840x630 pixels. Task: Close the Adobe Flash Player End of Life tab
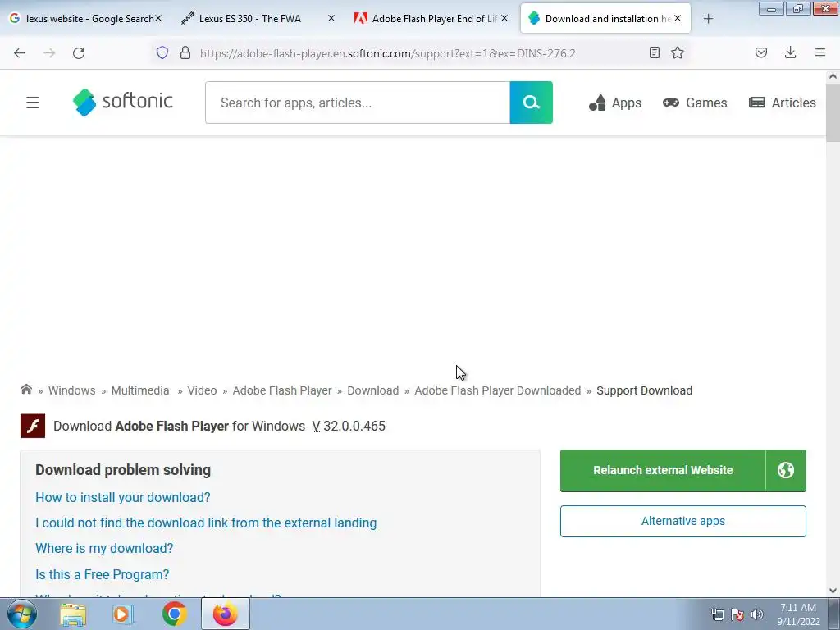[x=504, y=18]
